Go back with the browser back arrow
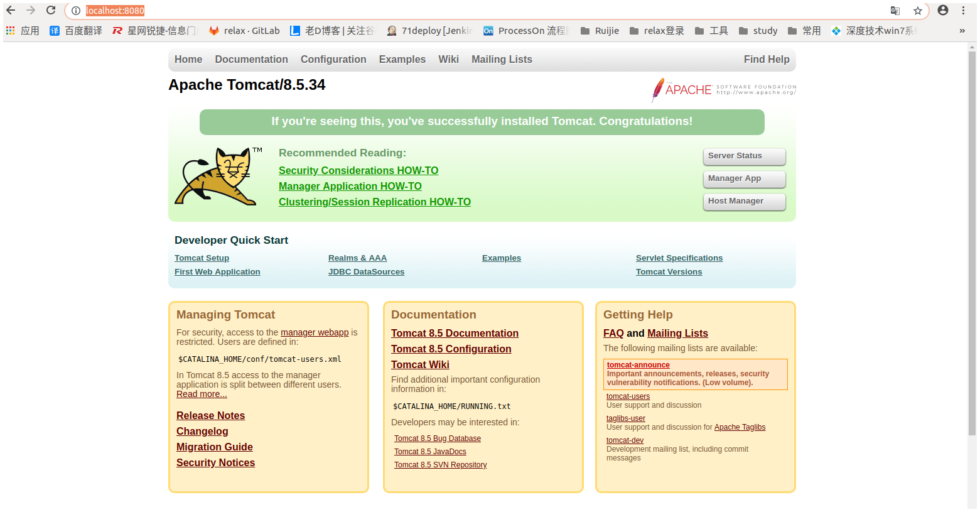The image size is (980, 512). (x=11, y=10)
